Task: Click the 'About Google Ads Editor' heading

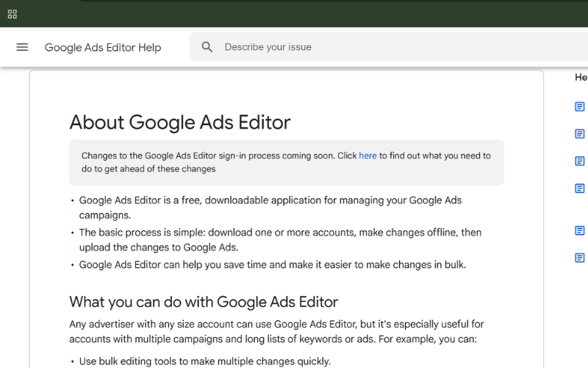Action: [x=180, y=122]
